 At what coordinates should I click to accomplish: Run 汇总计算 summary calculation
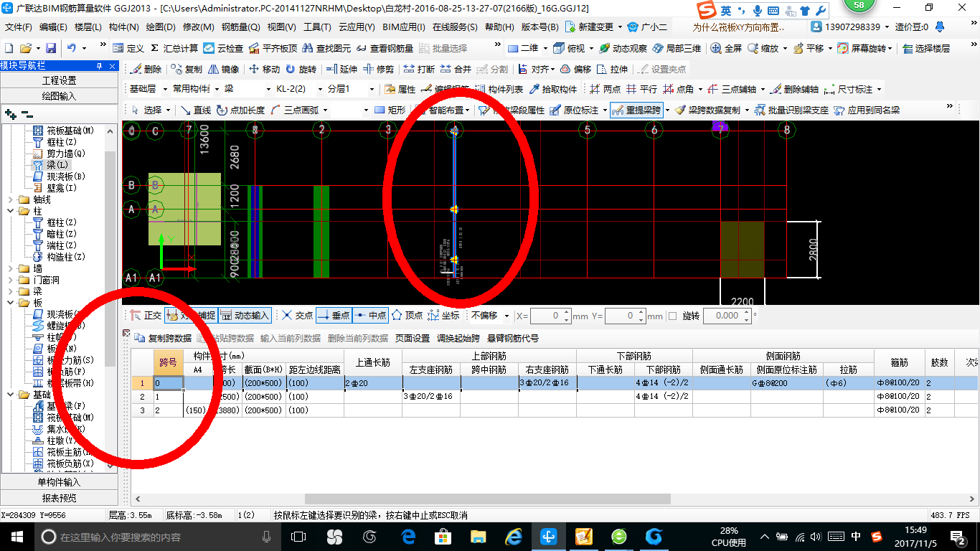174,48
